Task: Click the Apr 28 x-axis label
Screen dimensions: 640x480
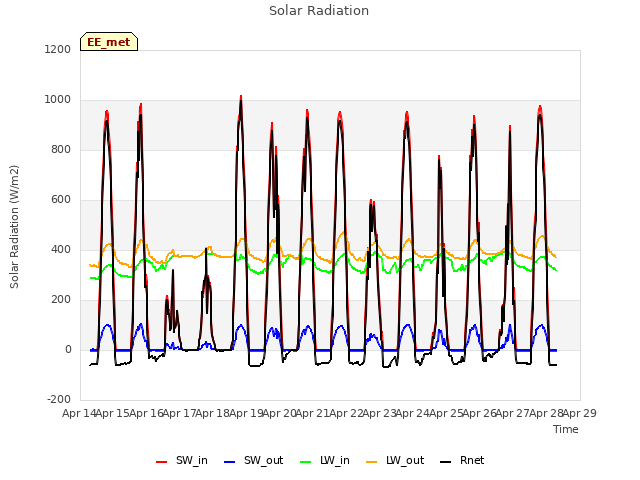Action: pyautogui.click(x=546, y=413)
